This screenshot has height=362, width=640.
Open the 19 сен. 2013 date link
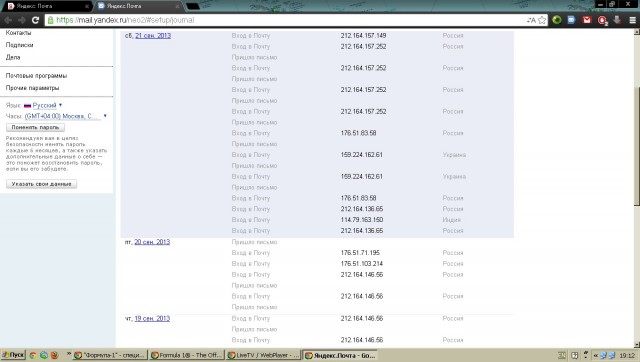coord(152,318)
